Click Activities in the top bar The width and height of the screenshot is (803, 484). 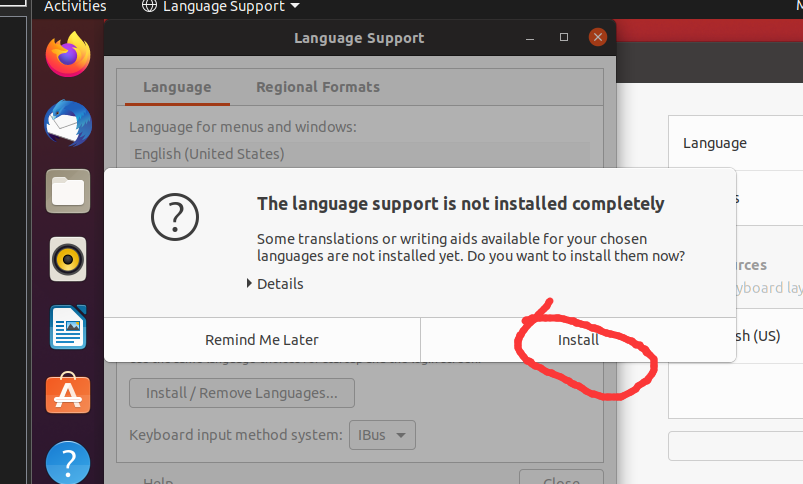(x=75, y=7)
